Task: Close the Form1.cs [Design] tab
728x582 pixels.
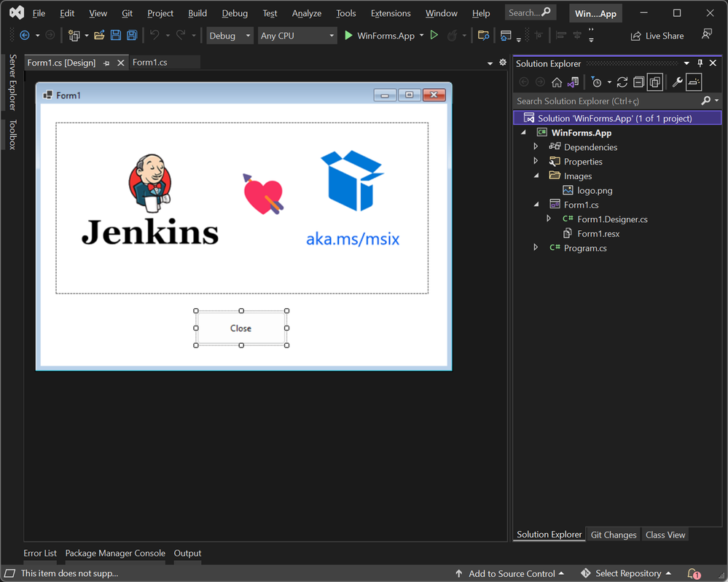Action: pos(121,63)
